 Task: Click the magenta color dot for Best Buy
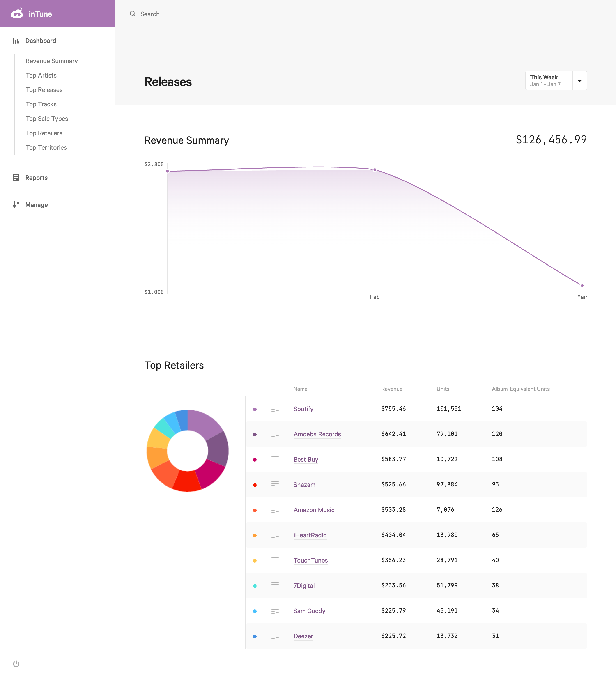[x=255, y=460]
